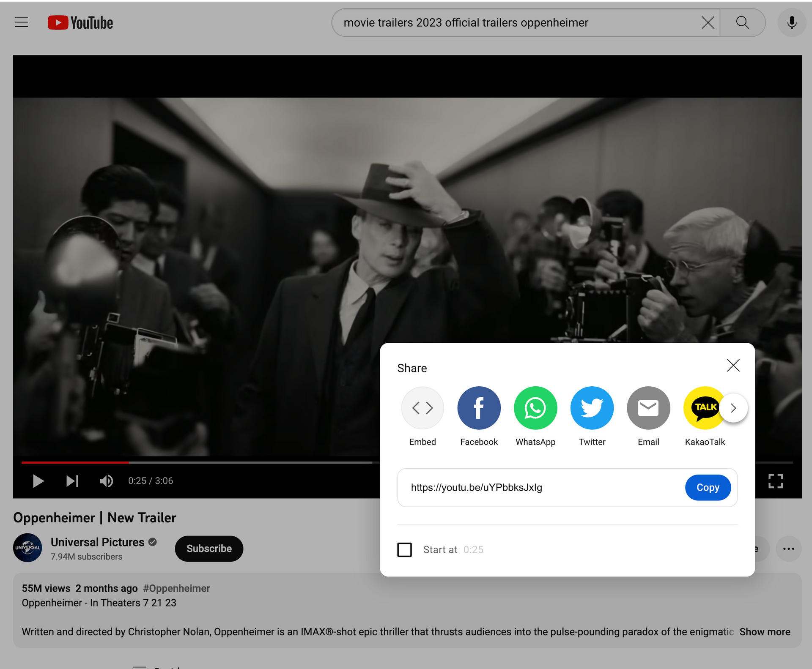Open Universal Pictures channel avatar
The height and width of the screenshot is (669, 812).
tap(27, 548)
